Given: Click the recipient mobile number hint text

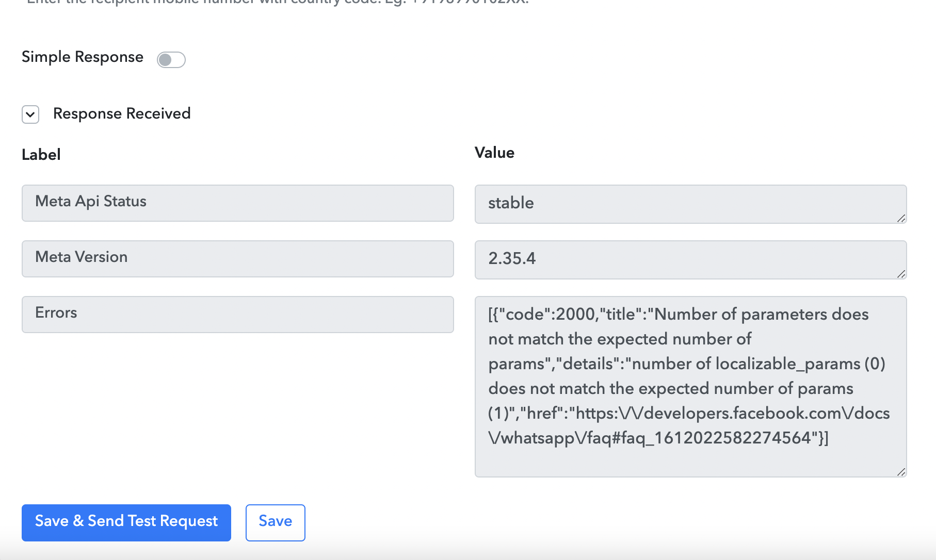Looking at the screenshot, I should click(278, 2).
